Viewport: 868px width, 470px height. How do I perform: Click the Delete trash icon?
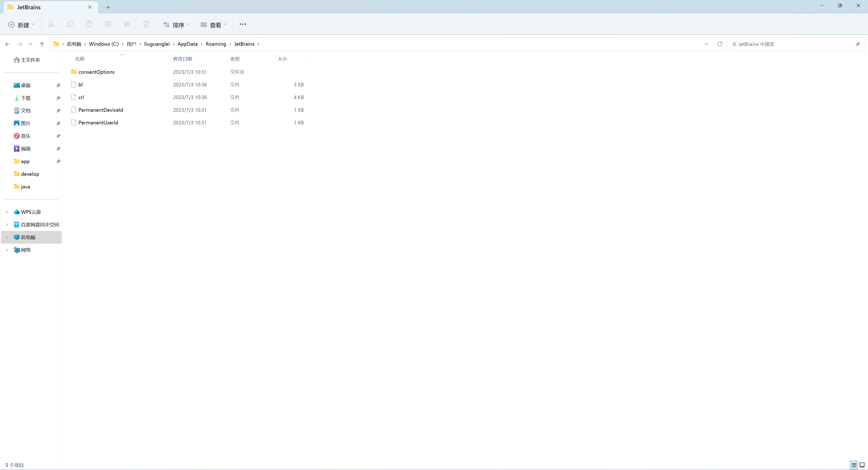146,24
